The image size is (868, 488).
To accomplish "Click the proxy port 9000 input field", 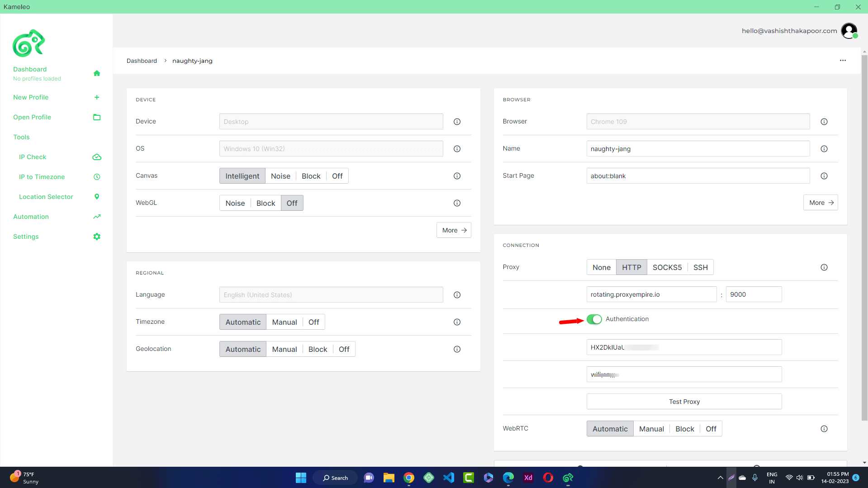I will [753, 294].
